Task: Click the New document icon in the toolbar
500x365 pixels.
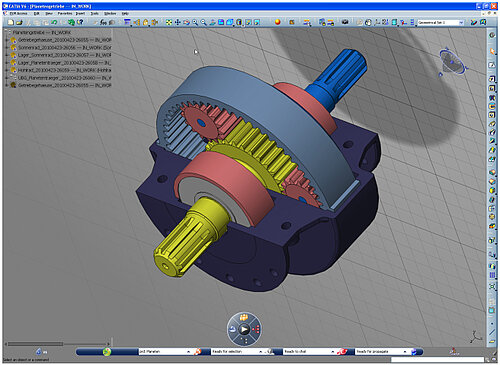Action: pyautogui.click(x=11, y=22)
